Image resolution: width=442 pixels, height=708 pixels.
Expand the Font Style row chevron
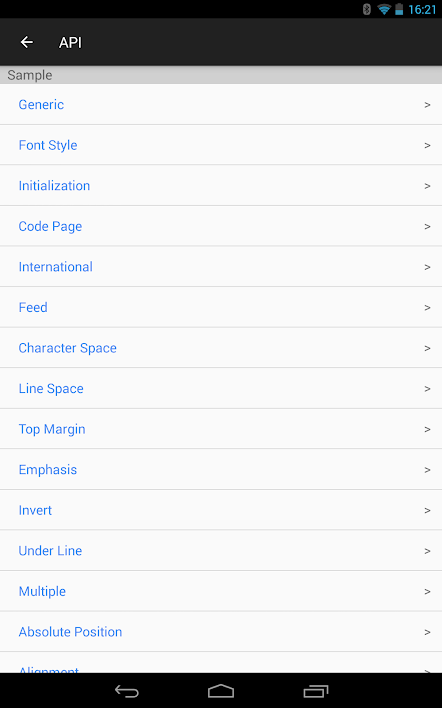pyautogui.click(x=427, y=145)
